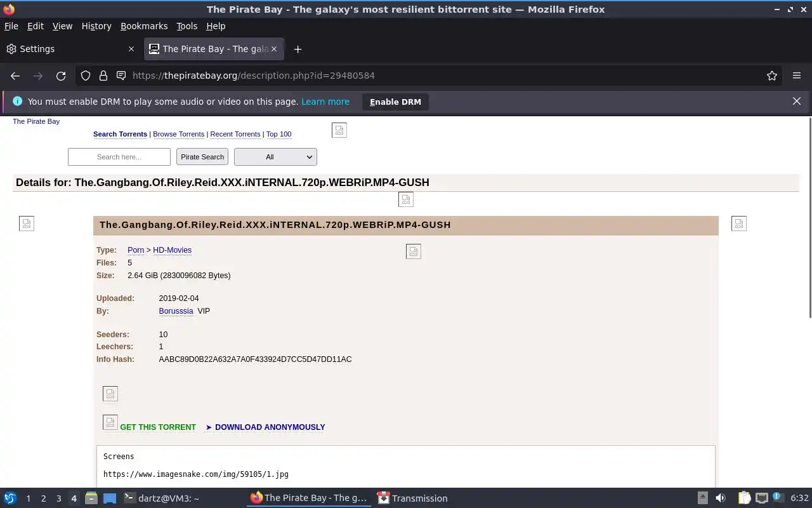Image resolution: width=812 pixels, height=508 pixels.
Task: Open the View menu
Action: [x=62, y=26]
